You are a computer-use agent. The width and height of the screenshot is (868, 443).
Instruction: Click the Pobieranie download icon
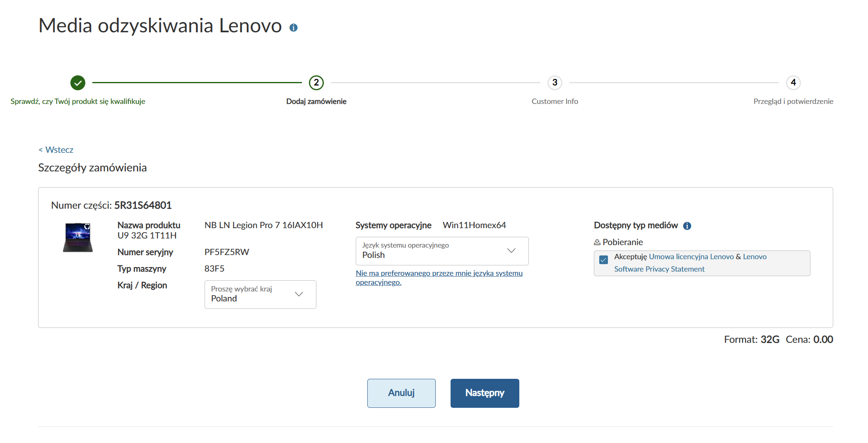(597, 242)
